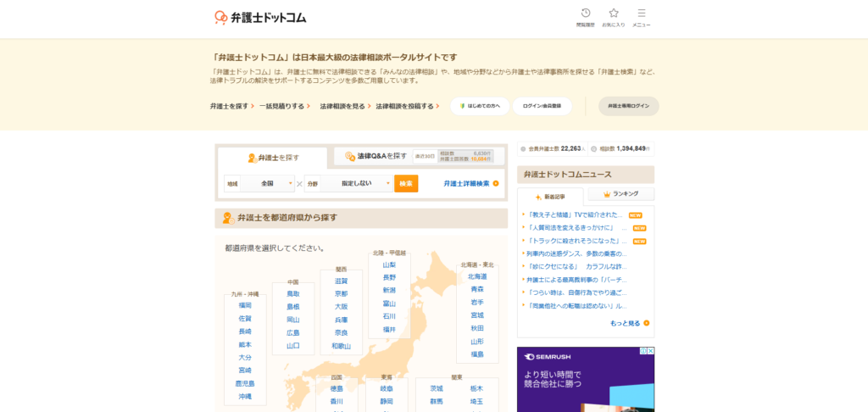Click the 弁護士ドットコム logo
This screenshot has width=868, height=412.
point(260,17)
